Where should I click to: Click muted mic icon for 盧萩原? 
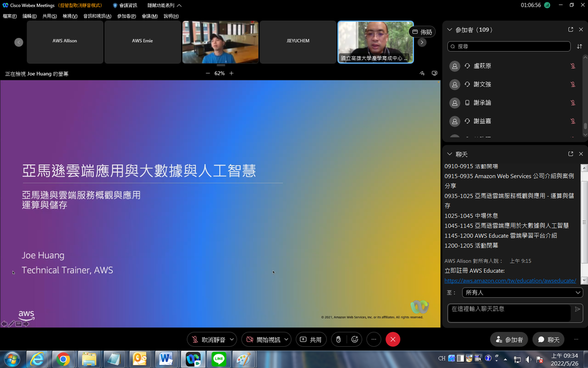(572, 66)
